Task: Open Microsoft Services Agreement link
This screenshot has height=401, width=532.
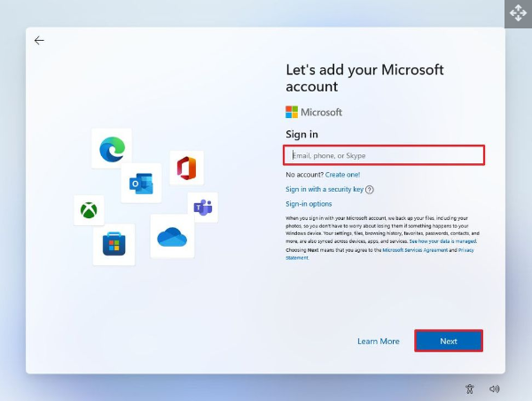Action: [x=415, y=250]
